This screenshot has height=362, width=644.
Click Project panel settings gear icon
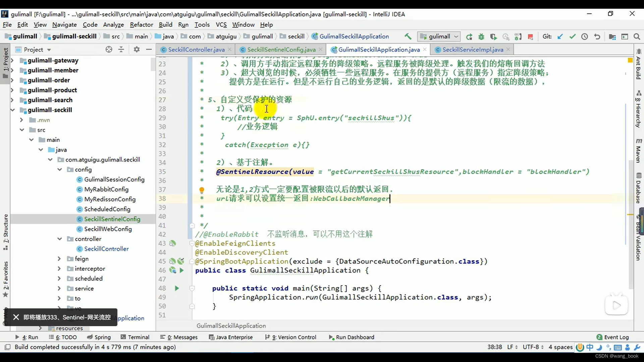click(137, 50)
